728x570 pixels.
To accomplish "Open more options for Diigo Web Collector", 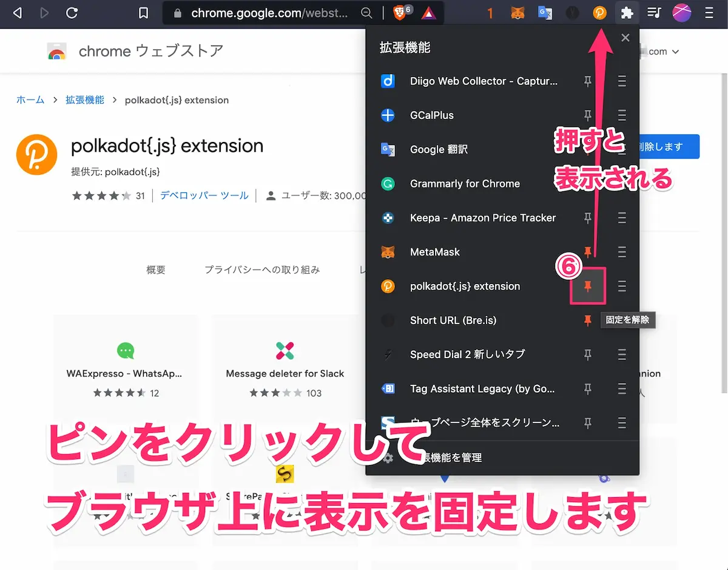I will (x=622, y=81).
